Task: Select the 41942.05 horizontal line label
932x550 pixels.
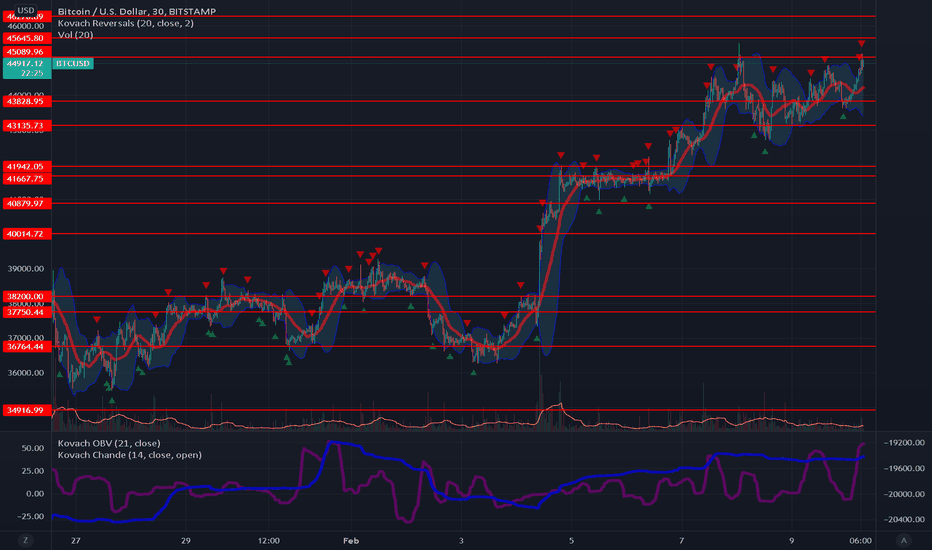Action: tap(27, 166)
